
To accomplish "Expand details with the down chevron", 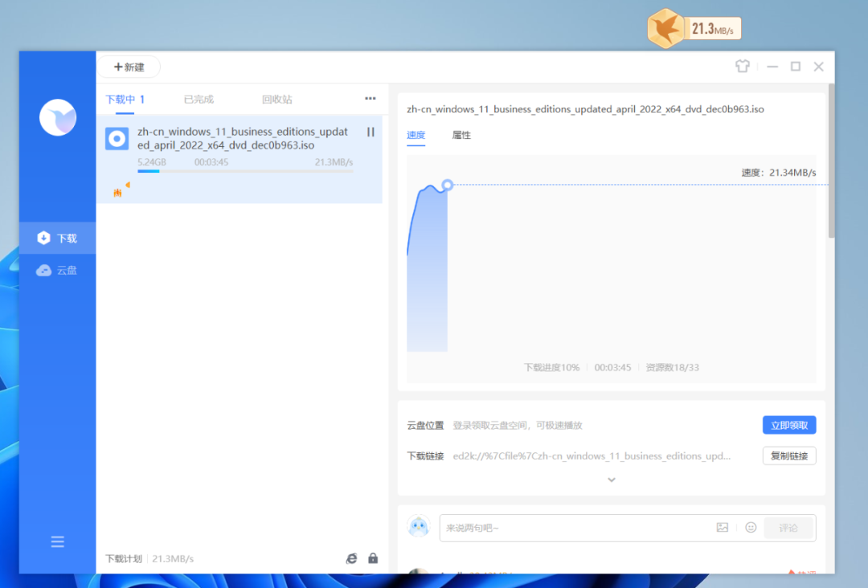I will pyautogui.click(x=612, y=480).
